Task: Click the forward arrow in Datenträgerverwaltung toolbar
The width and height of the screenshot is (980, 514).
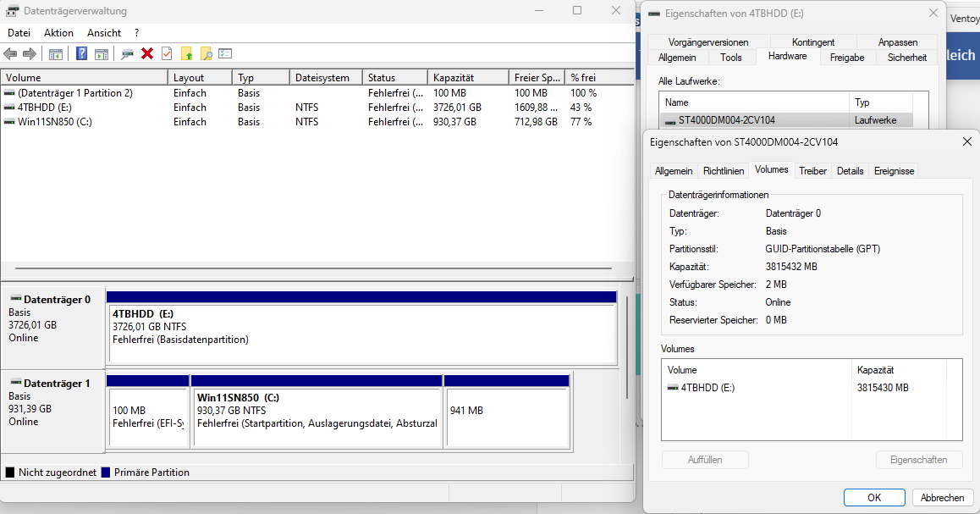Action: click(x=30, y=54)
